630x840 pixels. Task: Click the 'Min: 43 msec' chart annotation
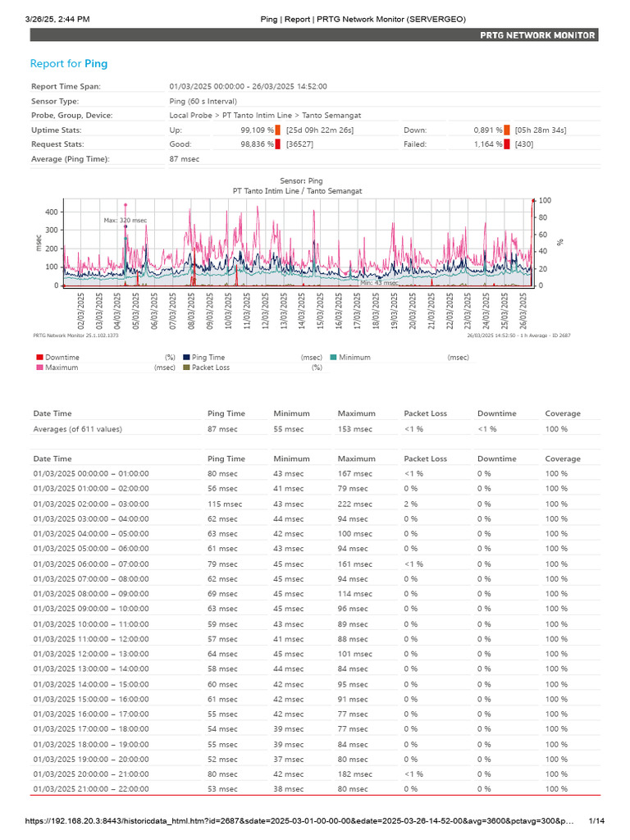[379, 283]
